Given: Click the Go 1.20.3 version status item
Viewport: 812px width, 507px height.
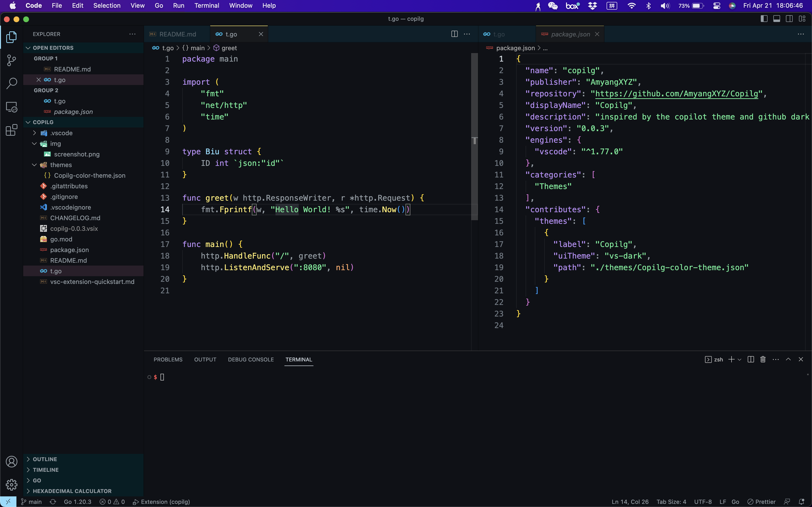Looking at the screenshot, I should (x=78, y=502).
